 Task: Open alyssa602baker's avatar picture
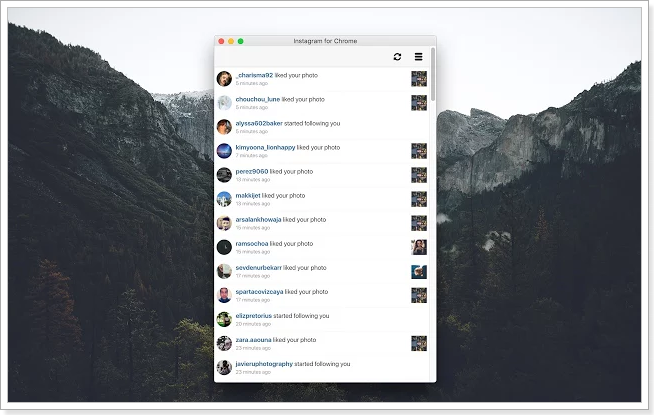[224, 126]
